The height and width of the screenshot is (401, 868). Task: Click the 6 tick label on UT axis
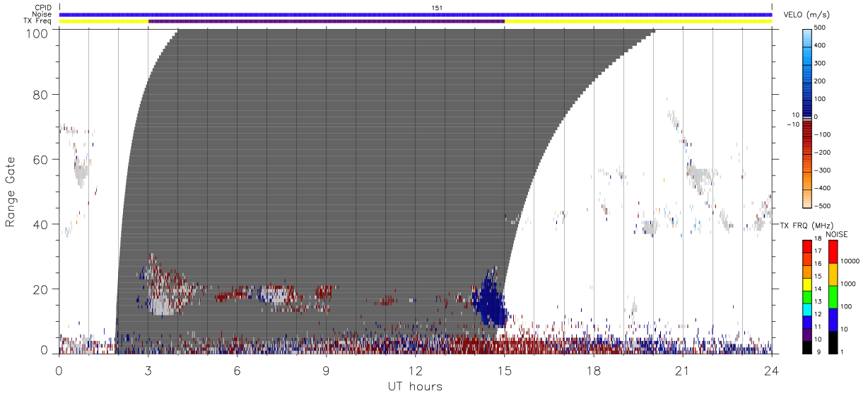[x=237, y=371]
